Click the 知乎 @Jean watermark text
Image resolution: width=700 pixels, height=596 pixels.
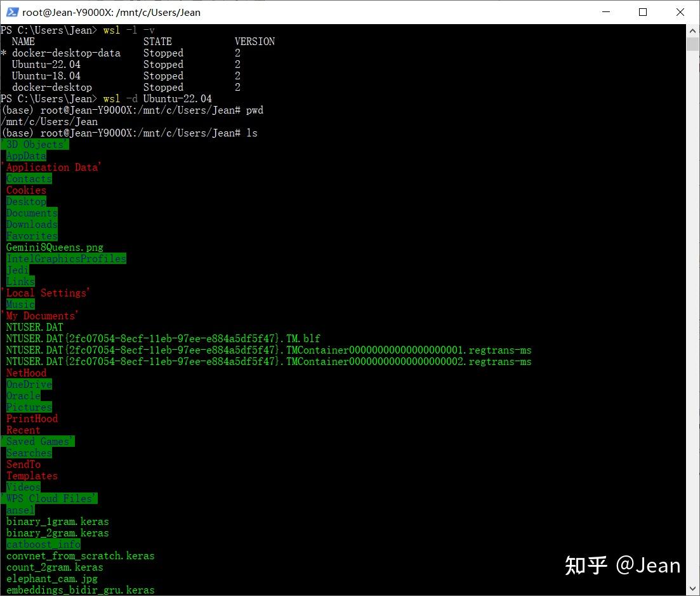[623, 564]
